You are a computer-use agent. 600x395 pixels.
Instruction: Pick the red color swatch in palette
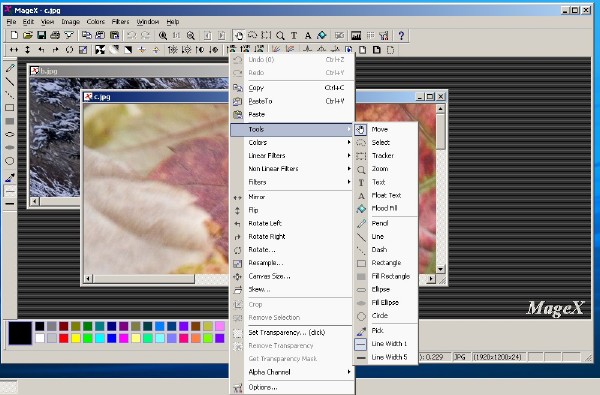(64, 338)
